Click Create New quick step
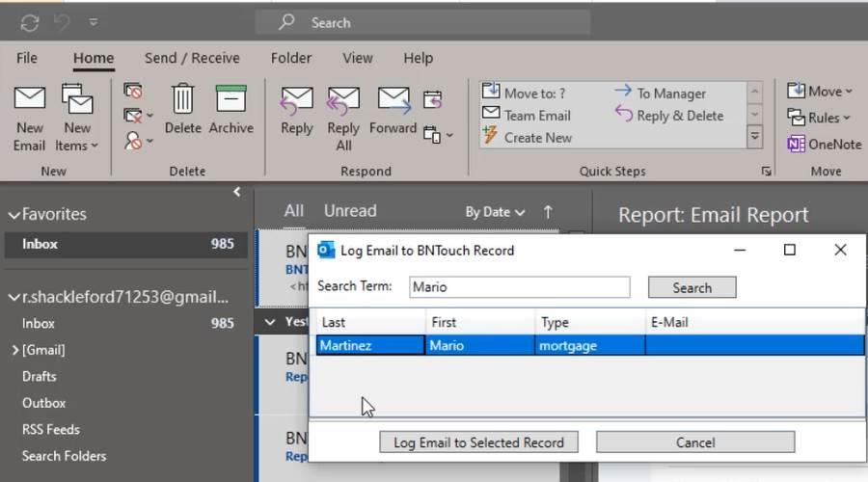 pos(528,137)
